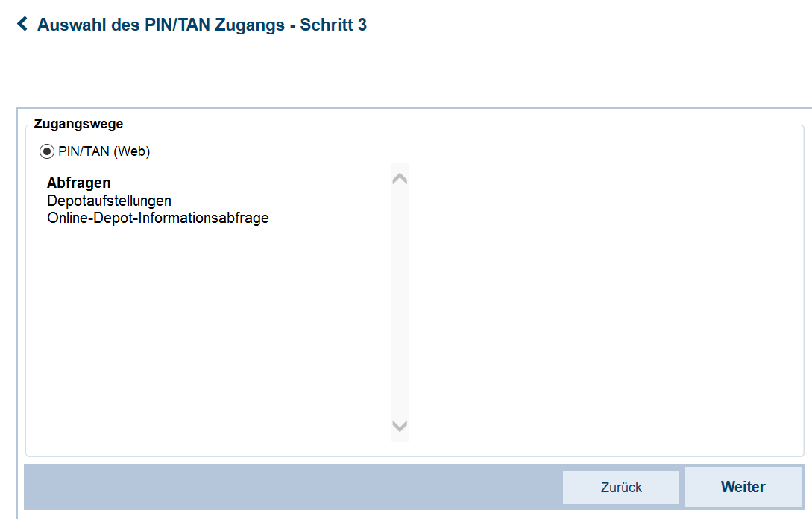
Task: Click the Schritt 3 text in the header
Action: point(333,25)
